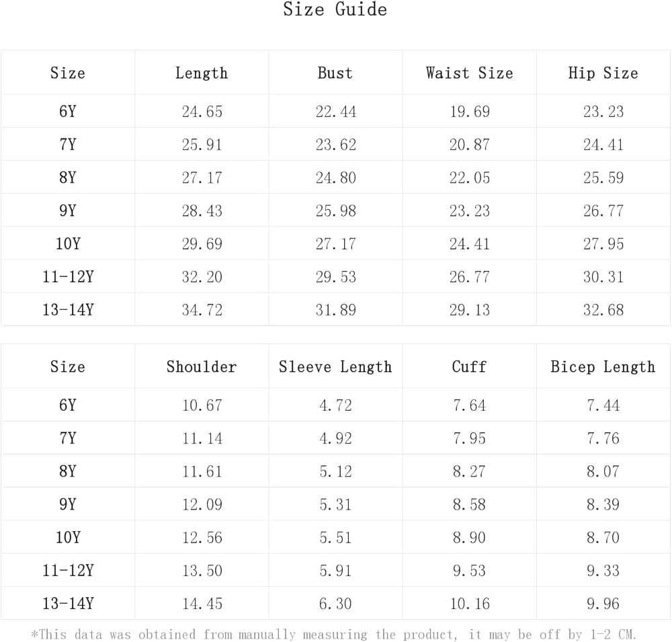The width and height of the screenshot is (672, 642).
Task: Click the Size Guide title
Action: click(335, 10)
